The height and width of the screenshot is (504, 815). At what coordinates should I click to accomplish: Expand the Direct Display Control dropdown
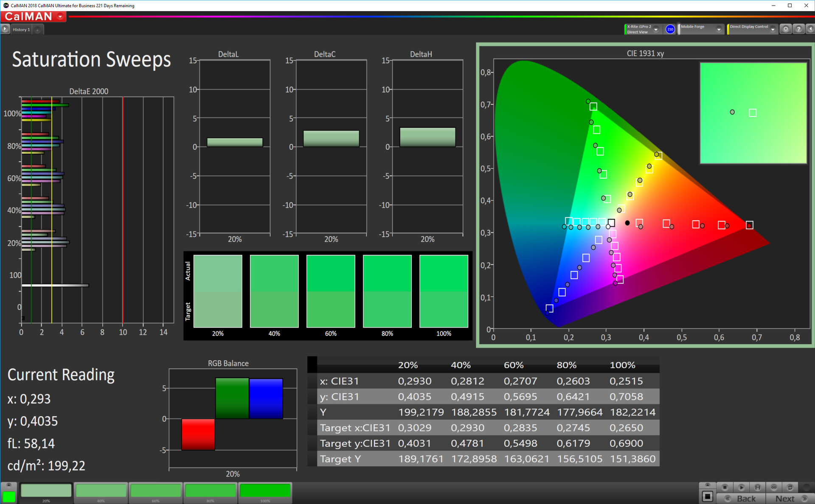[x=773, y=29]
